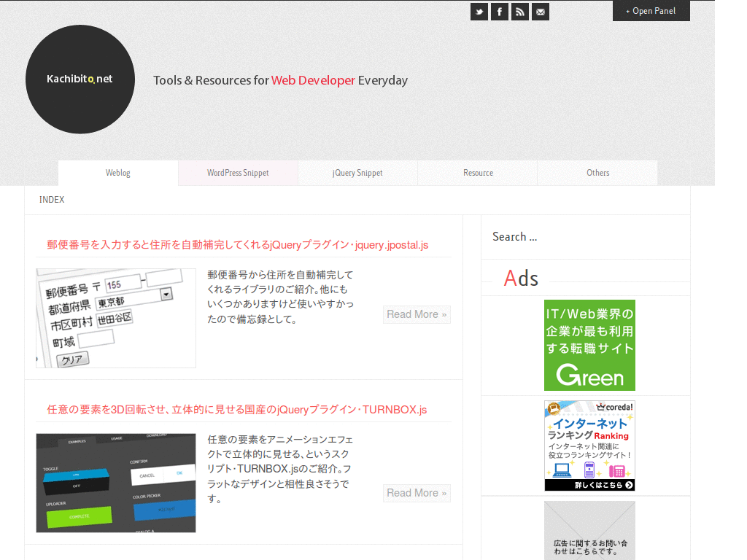Image resolution: width=747 pixels, height=560 pixels.
Task: Click the jpostal article description text
Action: click(x=281, y=297)
